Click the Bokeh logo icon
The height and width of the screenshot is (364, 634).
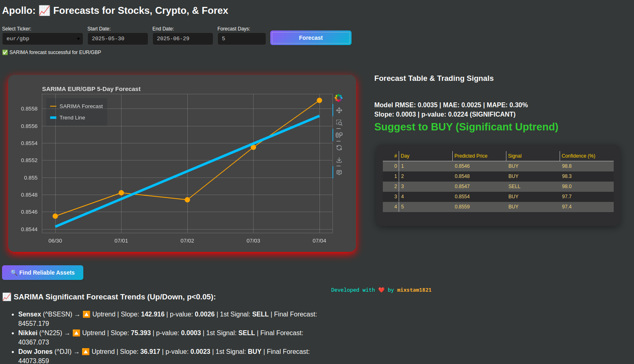(x=339, y=98)
